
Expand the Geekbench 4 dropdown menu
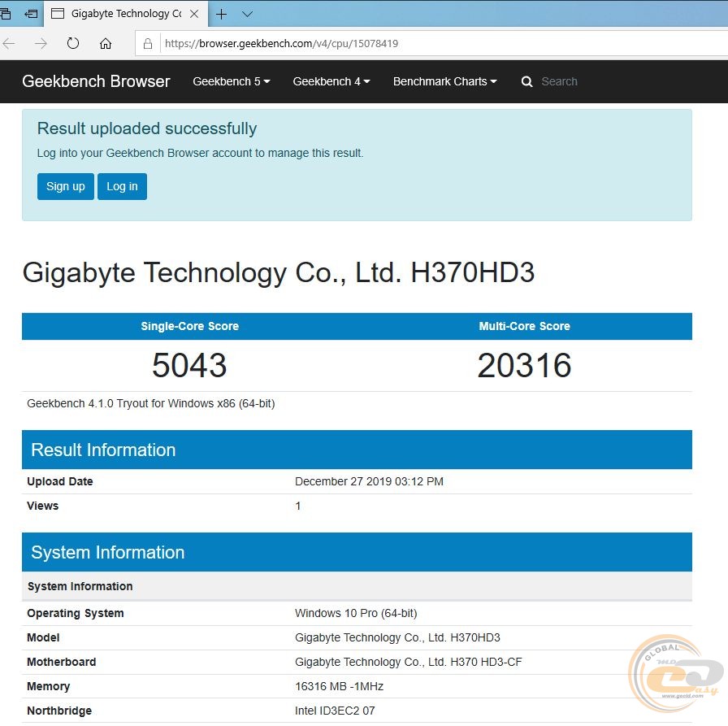coord(331,81)
